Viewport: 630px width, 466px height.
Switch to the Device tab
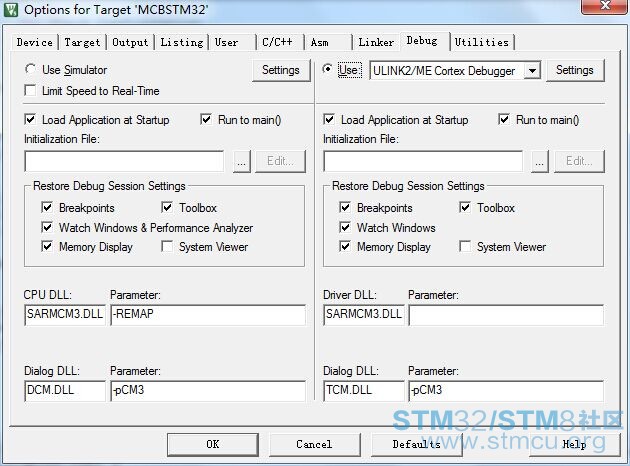tap(35, 42)
